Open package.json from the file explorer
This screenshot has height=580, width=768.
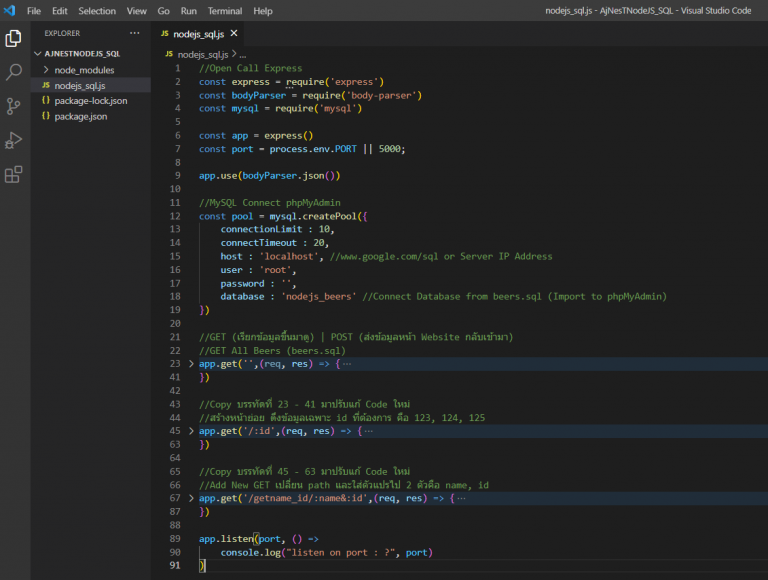click(x=81, y=116)
